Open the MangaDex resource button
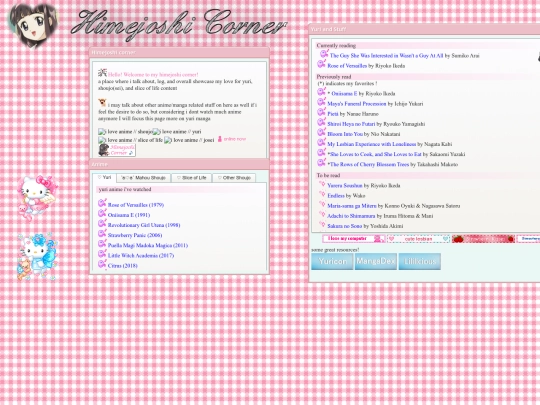540x405 pixels. click(x=376, y=261)
